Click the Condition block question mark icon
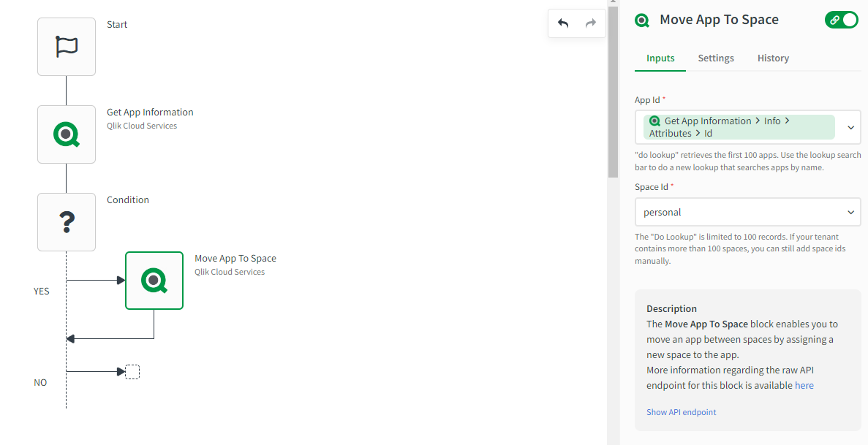This screenshot has width=868, height=445. [67, 222]
